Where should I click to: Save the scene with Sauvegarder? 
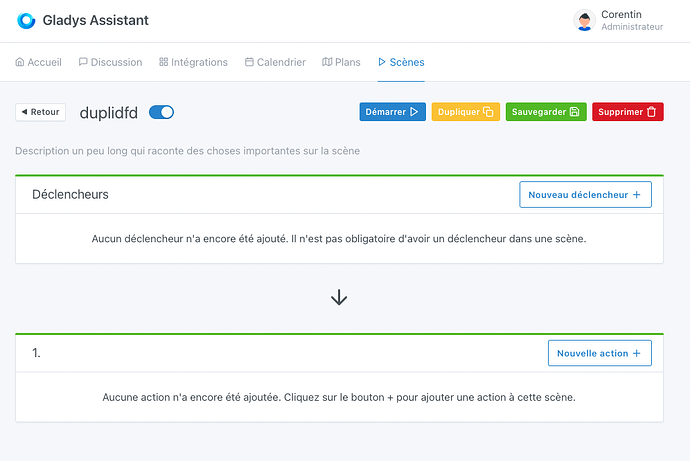click(546, 112)
